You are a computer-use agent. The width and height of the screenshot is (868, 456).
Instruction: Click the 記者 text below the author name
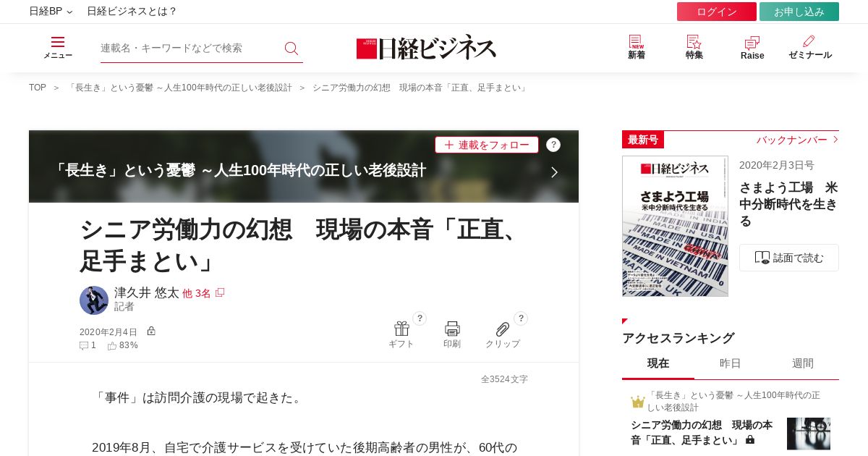124,307
